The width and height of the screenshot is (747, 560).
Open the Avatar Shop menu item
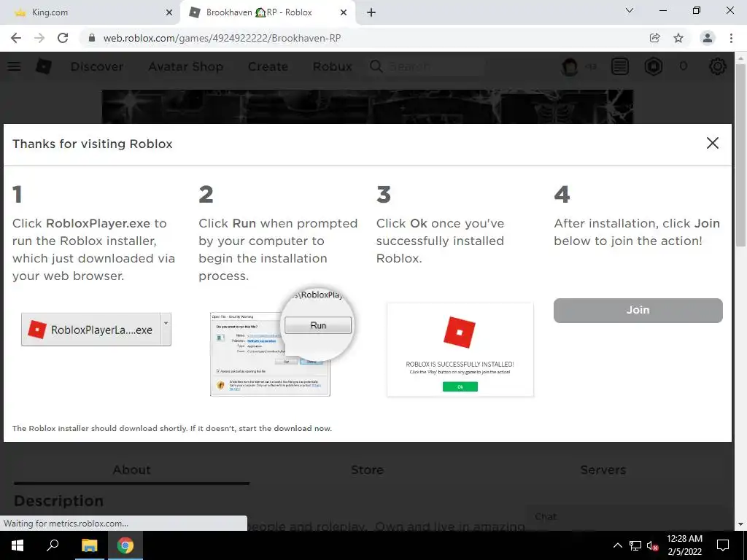coord(186,66)
